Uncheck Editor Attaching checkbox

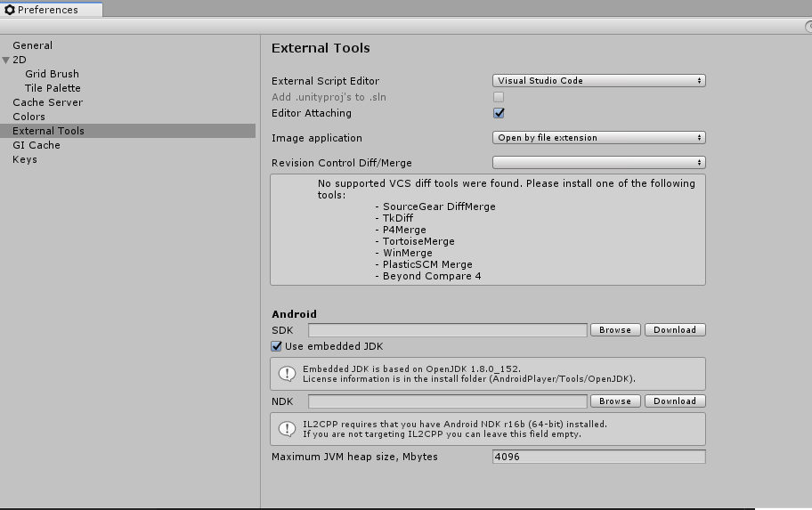click(499, 113)
